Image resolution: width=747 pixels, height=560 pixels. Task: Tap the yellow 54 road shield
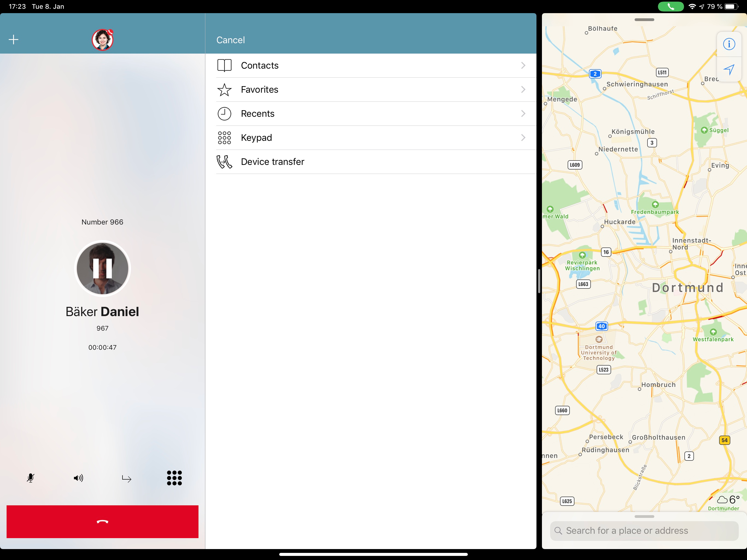(x=724, y=440)
